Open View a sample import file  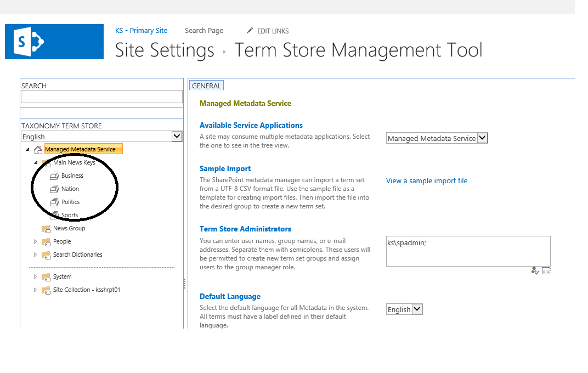[x=427, y=180]
